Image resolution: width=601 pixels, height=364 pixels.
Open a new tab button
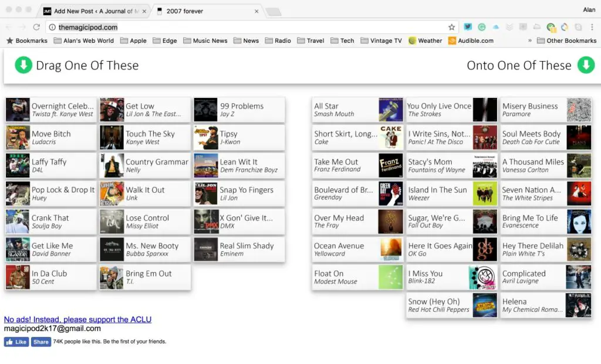point(274,12)
